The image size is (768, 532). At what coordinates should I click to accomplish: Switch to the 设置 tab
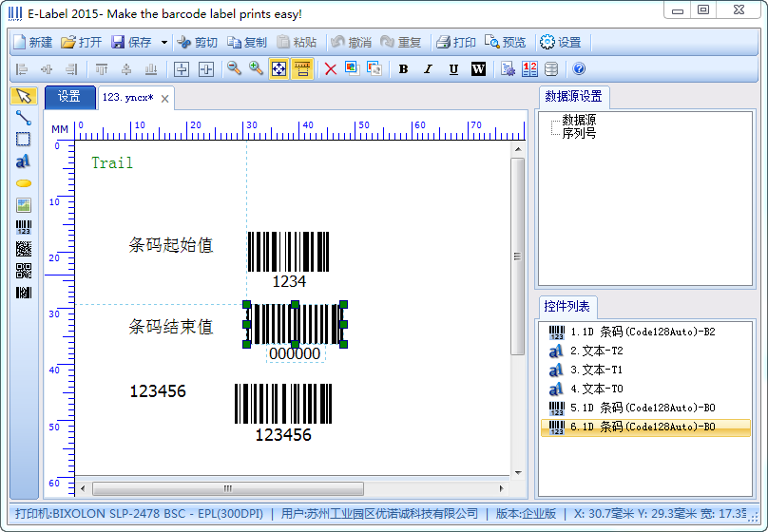tap(69, 97)
